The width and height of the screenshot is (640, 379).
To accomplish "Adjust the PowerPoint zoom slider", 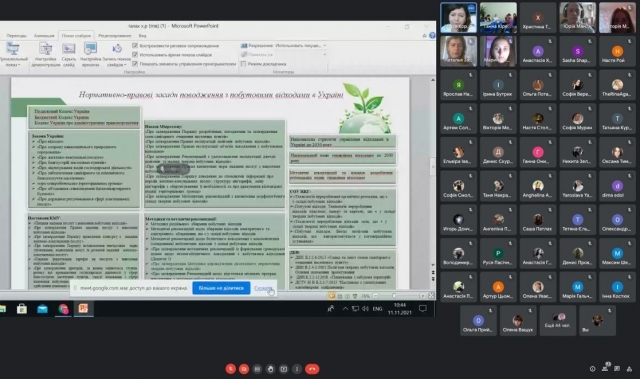I will click(394, 295).
